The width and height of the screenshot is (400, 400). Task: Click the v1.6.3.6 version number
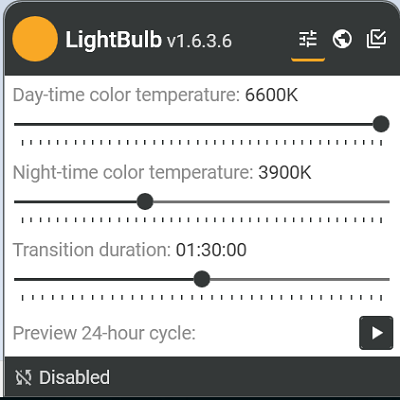pyautogui.click(x=199, y=41)
